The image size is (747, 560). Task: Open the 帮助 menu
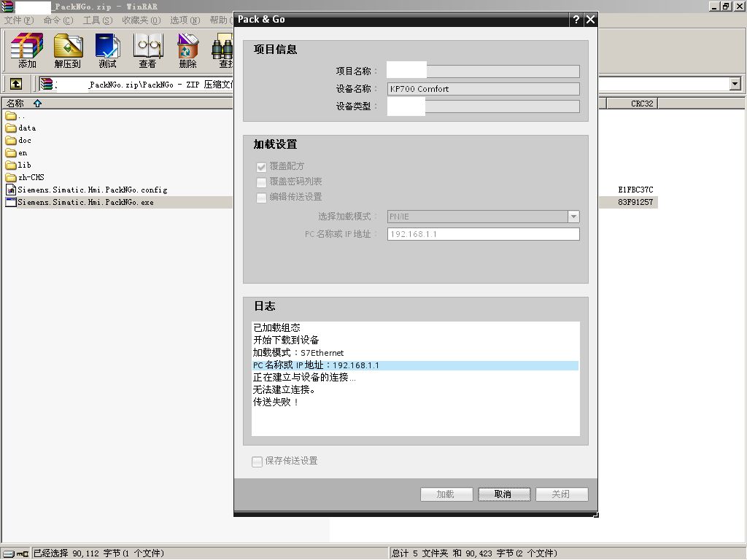tap(220, 20)
